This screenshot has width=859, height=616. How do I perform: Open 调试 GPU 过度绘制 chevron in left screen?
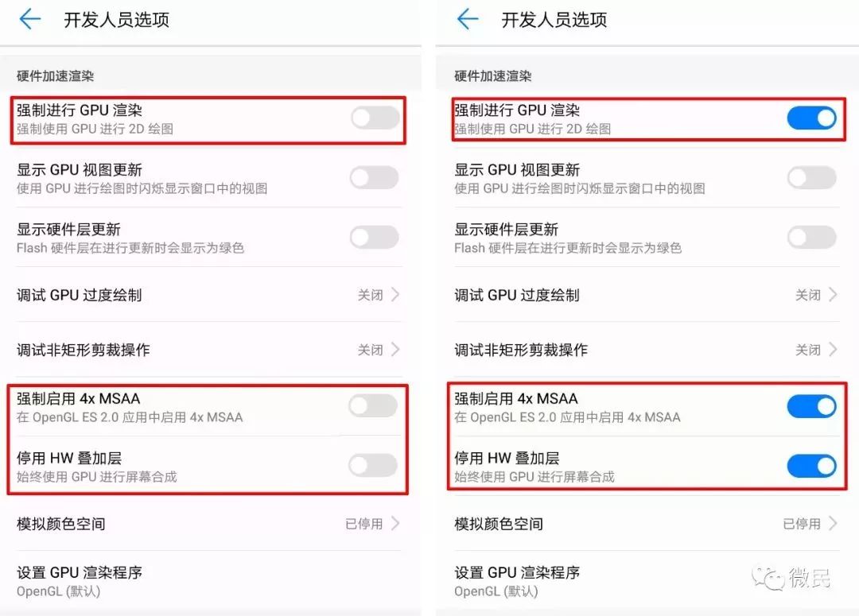tap(395, 295)
